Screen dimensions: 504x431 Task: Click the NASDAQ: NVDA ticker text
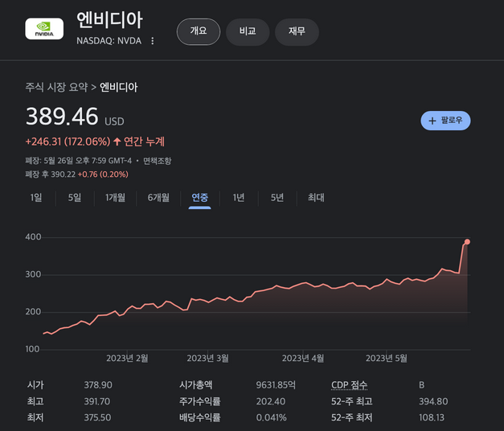[109, 41]
